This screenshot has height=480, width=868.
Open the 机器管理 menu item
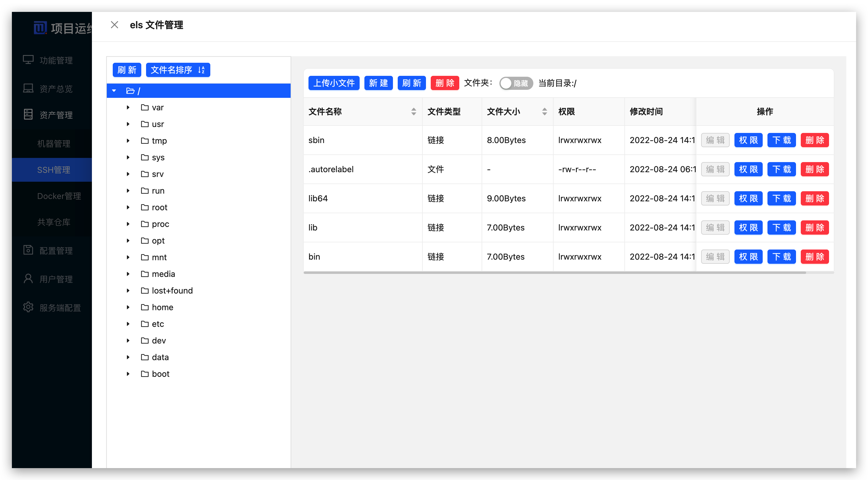(54, 144)
